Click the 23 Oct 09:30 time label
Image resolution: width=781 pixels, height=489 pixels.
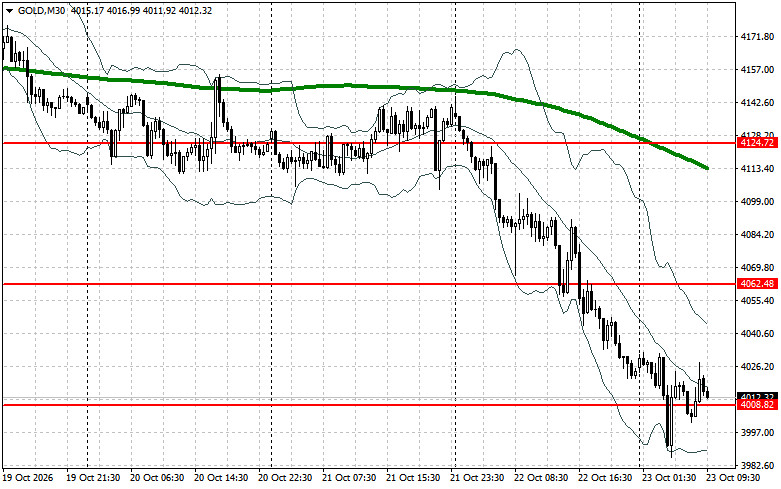click(733, 478)
